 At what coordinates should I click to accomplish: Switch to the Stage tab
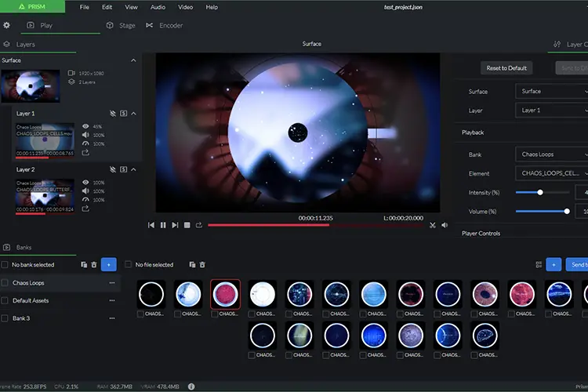point(121,26)
